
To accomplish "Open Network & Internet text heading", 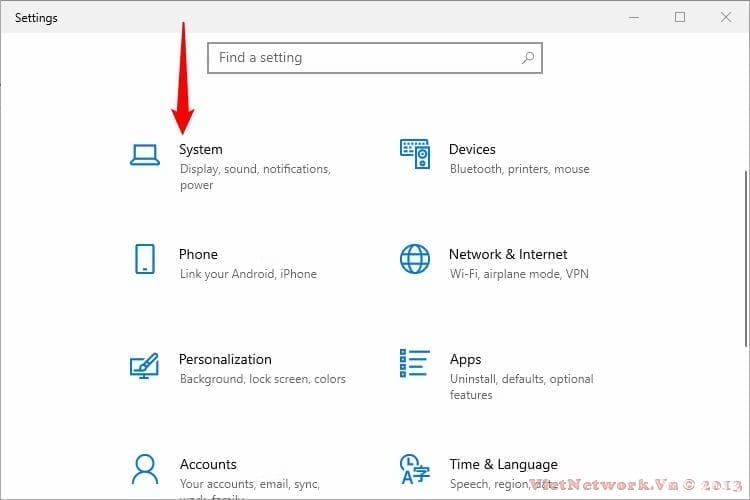I will 508,254.
